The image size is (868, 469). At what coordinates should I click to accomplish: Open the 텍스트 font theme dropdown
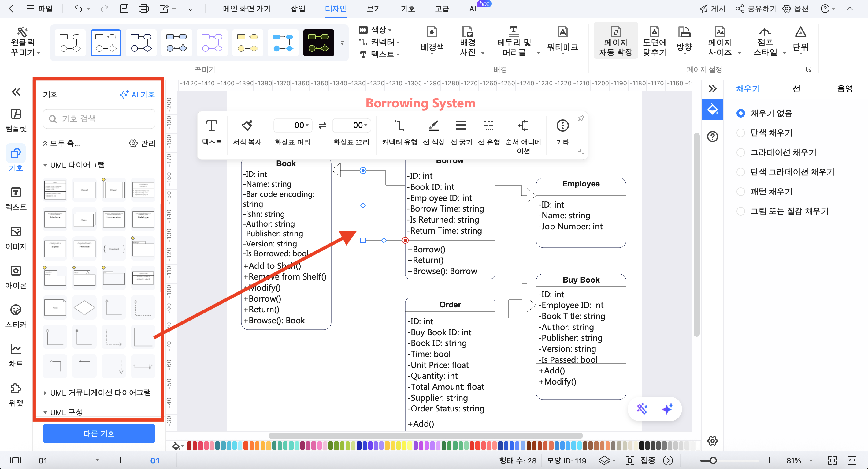[x=380, y=54]
